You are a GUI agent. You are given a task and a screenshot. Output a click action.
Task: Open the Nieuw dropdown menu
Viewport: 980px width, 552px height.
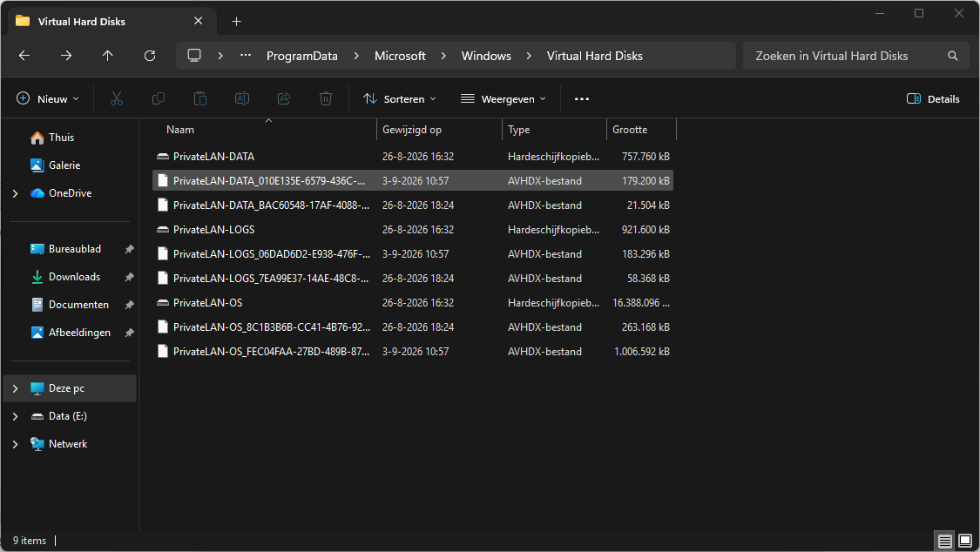click(x=48, y=98)
